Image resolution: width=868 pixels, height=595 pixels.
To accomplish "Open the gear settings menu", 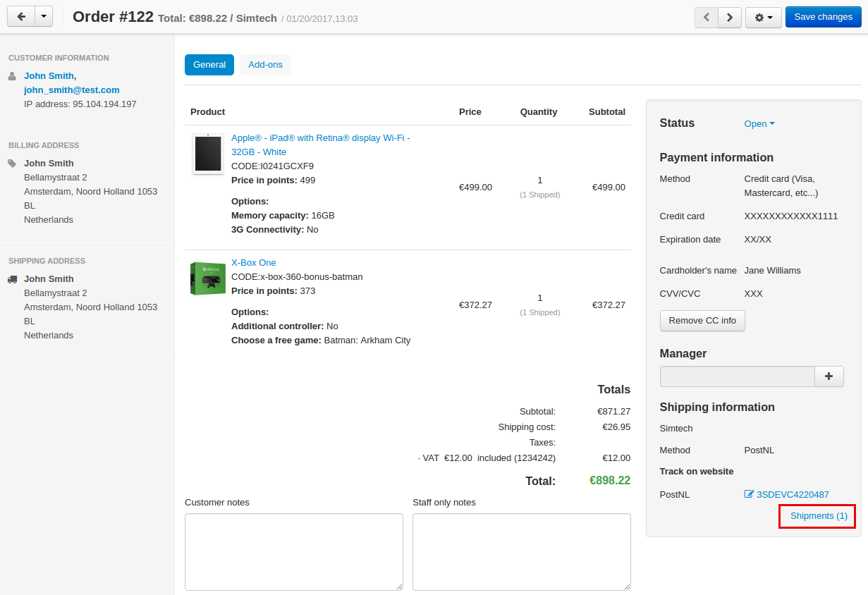I will pyautogui.click(x=763, y=17).
